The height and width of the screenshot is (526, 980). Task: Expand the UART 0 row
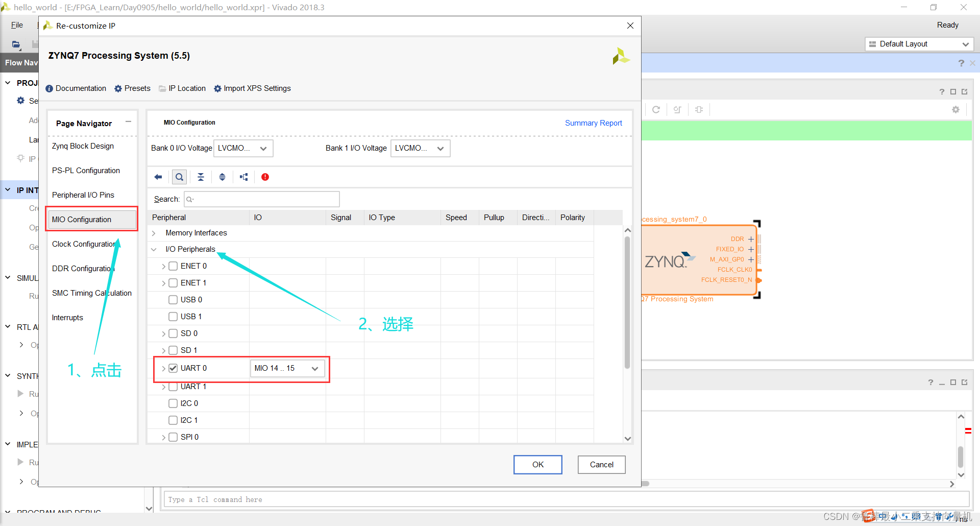pyautogui.click(x=163, y=368)
